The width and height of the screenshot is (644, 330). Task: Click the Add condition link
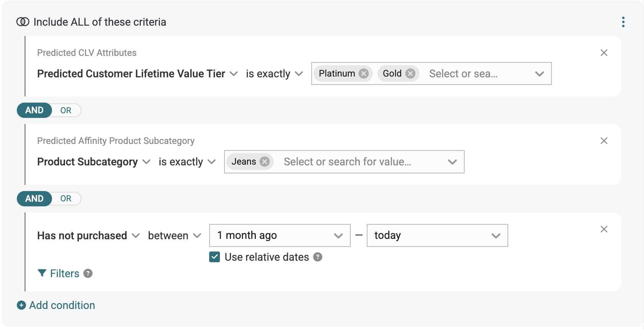(62, 305)
